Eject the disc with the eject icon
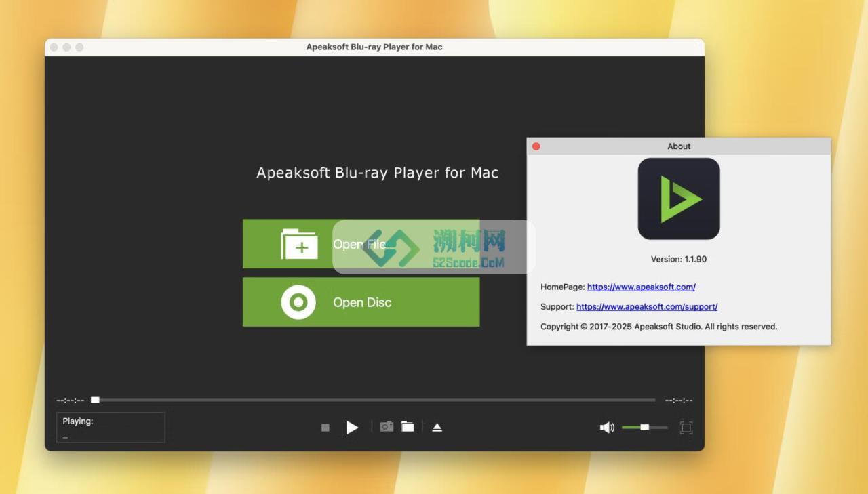This screenshot has height=494, width=868. coord(437,427)
